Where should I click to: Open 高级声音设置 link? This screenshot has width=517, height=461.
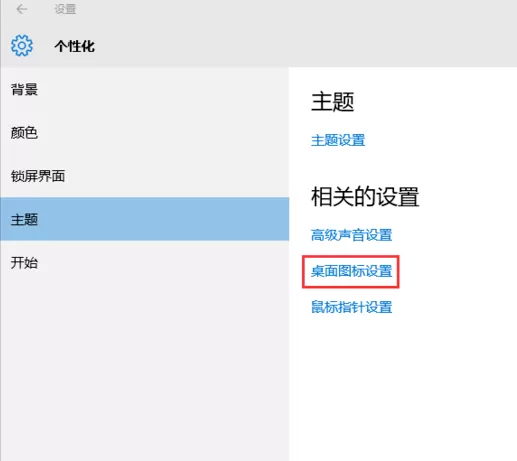click(351, 235)
